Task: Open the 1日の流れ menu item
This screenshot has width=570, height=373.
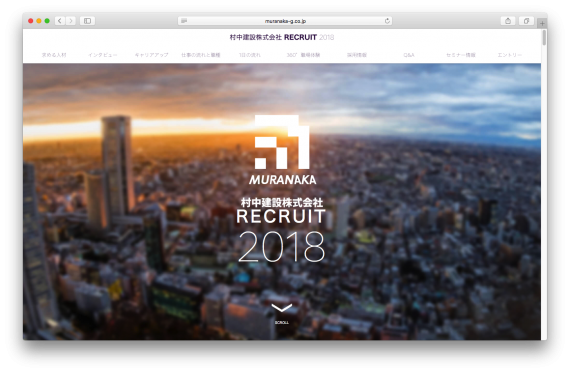Action: point(250,55)
